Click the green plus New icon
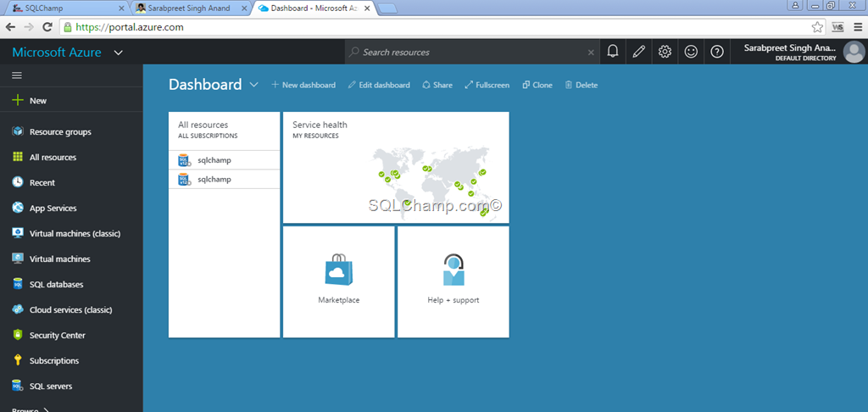Viewport: 868px width, 412px height. coord(18,100)
